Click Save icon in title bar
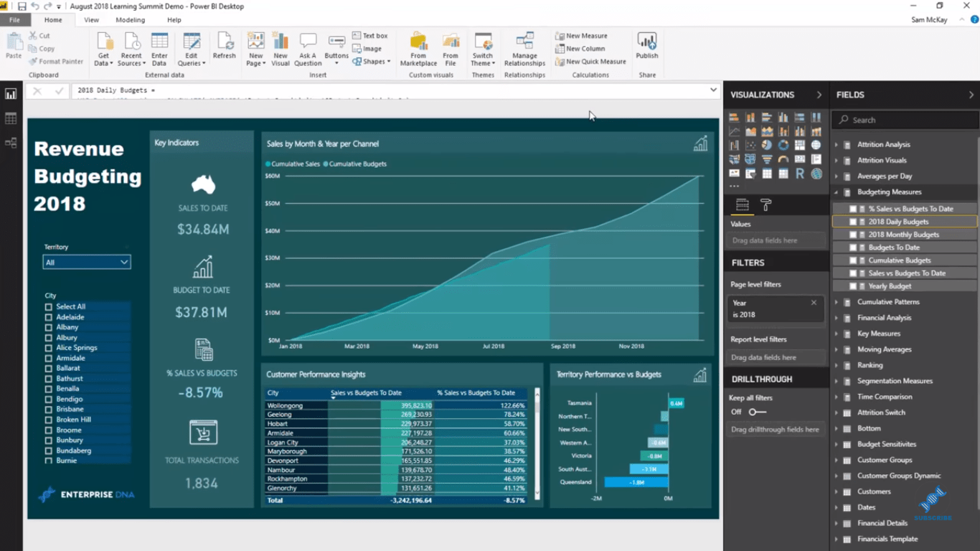Viewport: 980px width, 551px height. pyautogui.click(x=22, y=6)
